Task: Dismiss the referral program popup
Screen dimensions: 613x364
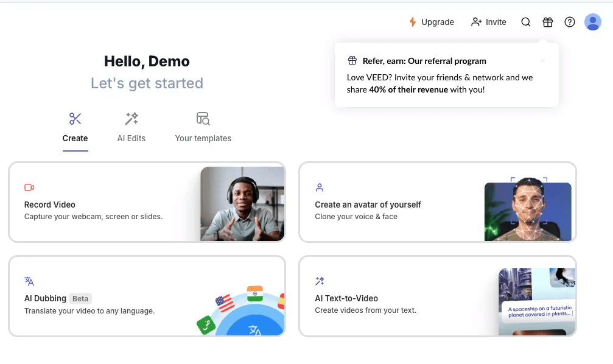Action: (542, 60)
